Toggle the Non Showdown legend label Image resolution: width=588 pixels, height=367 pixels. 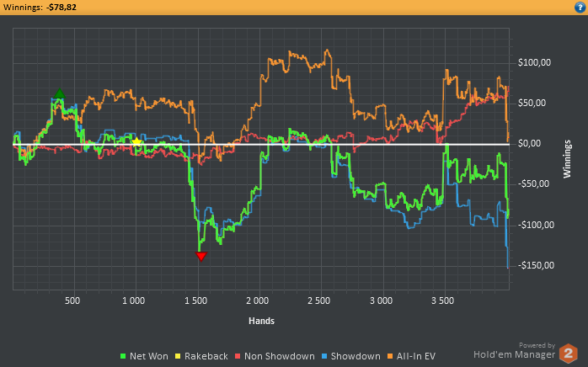(x=280, y=356)
